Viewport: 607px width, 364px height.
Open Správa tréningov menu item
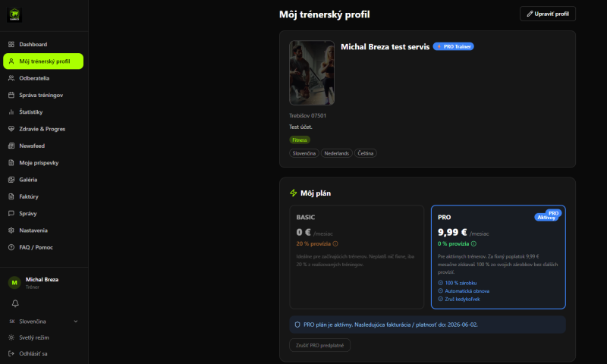[43, 95]
